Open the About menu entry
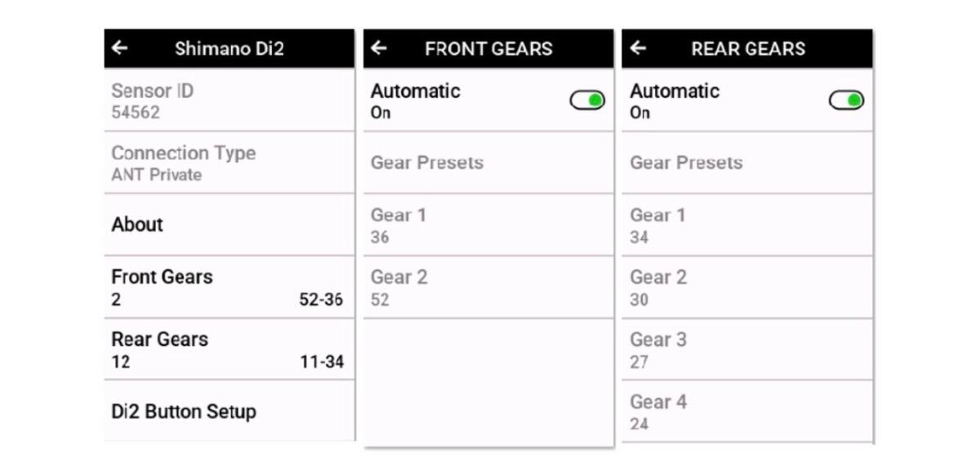980x475 pixels. [x=229, y=224]
